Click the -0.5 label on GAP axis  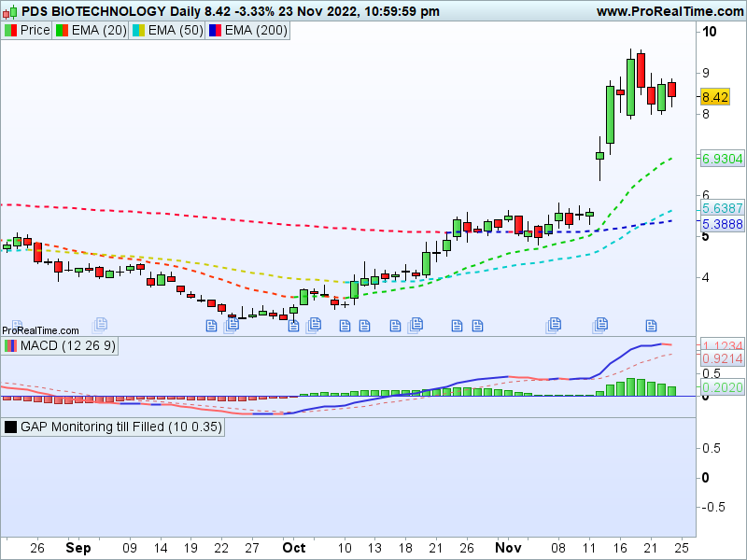(713, 507)
